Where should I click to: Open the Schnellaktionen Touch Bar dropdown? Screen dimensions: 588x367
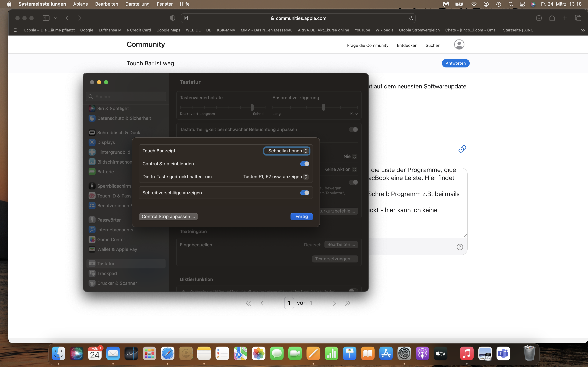pyautogui.click(x=287, y=151)
